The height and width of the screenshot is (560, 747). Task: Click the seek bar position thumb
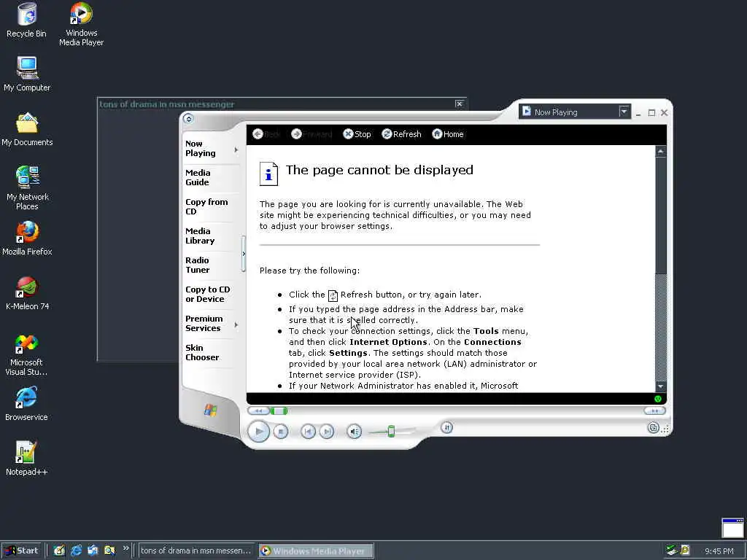click(x=279, y=411)
